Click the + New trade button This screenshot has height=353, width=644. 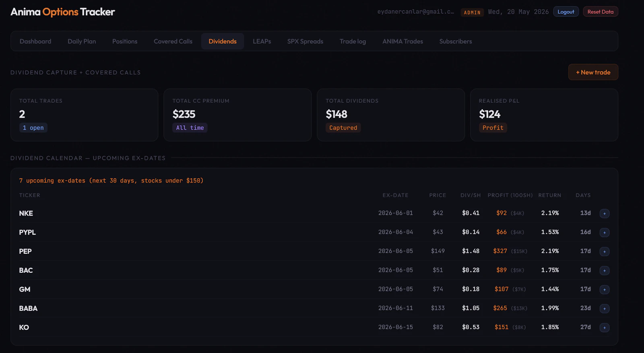tap(593, 72)
